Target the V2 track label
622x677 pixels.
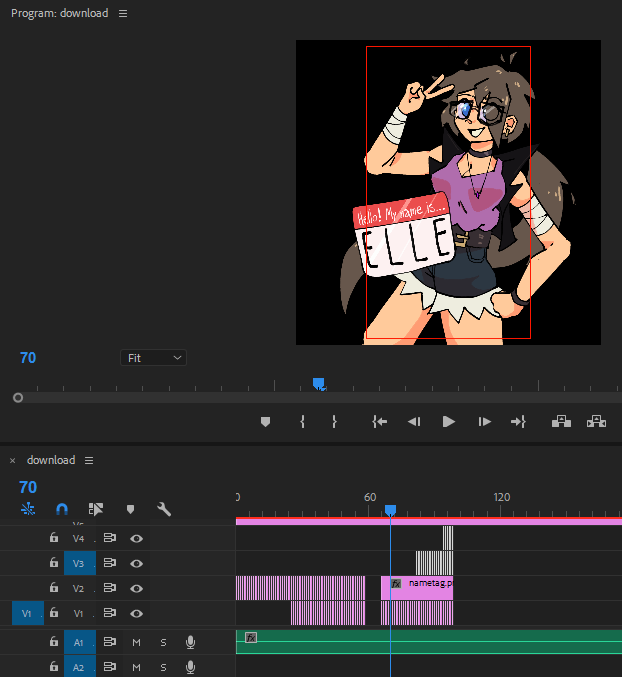[x=78, y=588]
